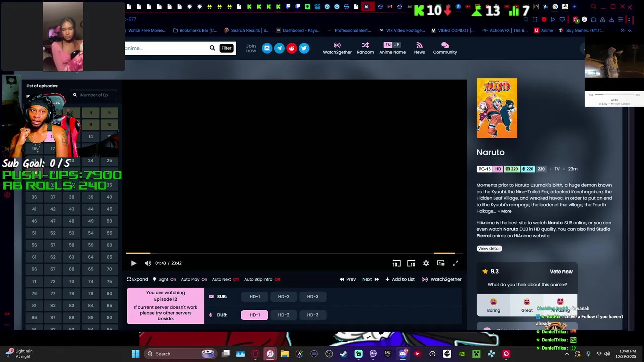Open Windows Start menu
The image size is (644, 362).
point(135,354)
